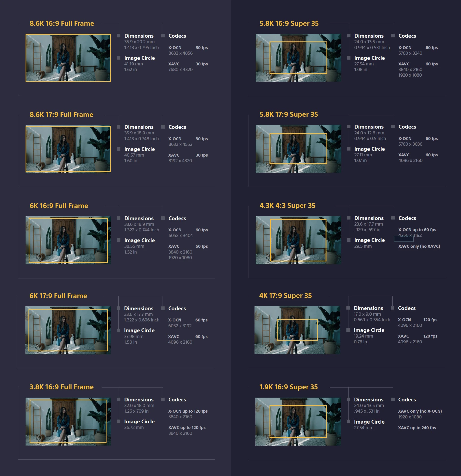461x476 pixels.
Task: Click the '0.944 x 0.531 Inch' value
Action: point(372,47)
